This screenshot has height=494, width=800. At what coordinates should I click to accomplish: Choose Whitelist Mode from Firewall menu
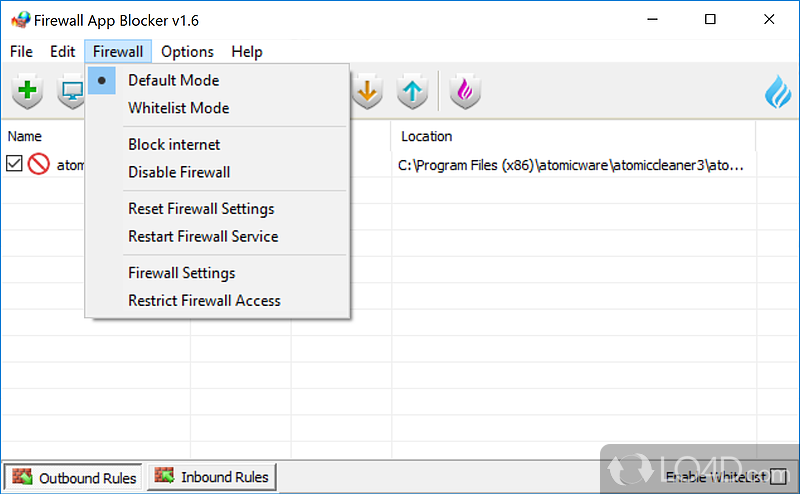[178, 108]
